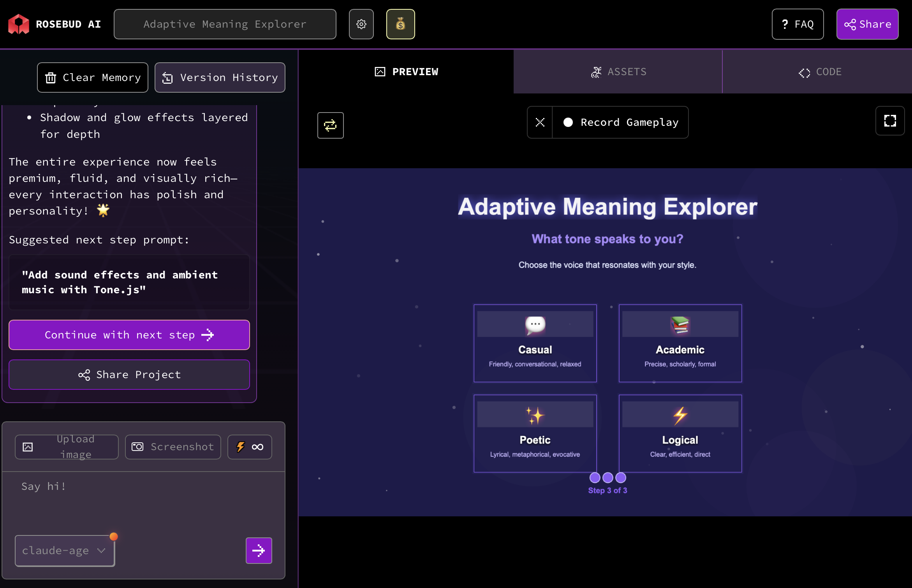Open Version History panel
The width and height of the screenshot is (912, 588).
[x=220, y=77]
